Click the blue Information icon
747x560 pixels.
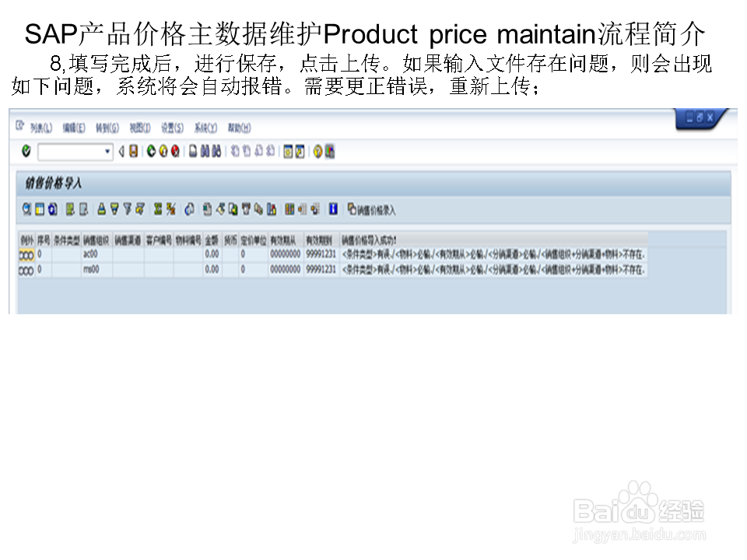333,209
